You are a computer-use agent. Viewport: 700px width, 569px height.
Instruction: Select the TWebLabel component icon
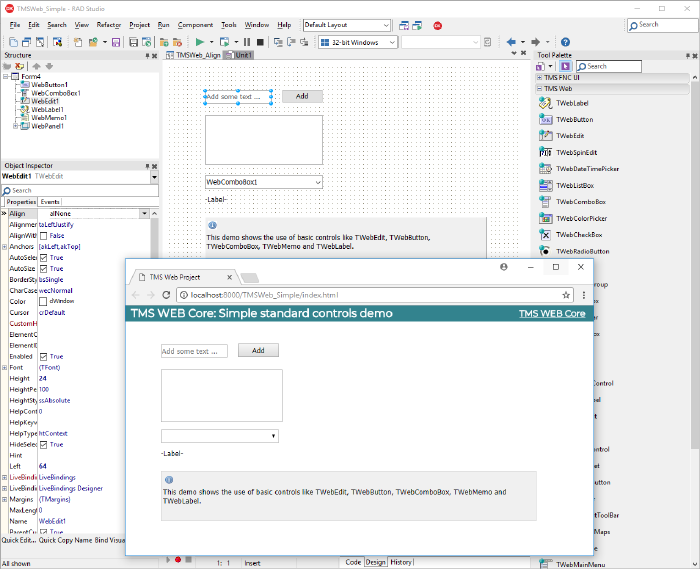546,103
